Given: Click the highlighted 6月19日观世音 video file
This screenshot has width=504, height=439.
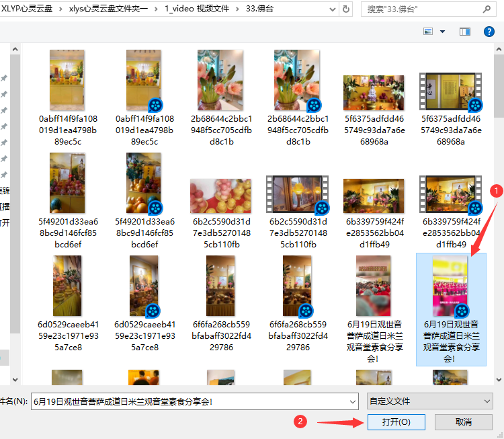Looking at the screenshot, I should pos(451,309).
